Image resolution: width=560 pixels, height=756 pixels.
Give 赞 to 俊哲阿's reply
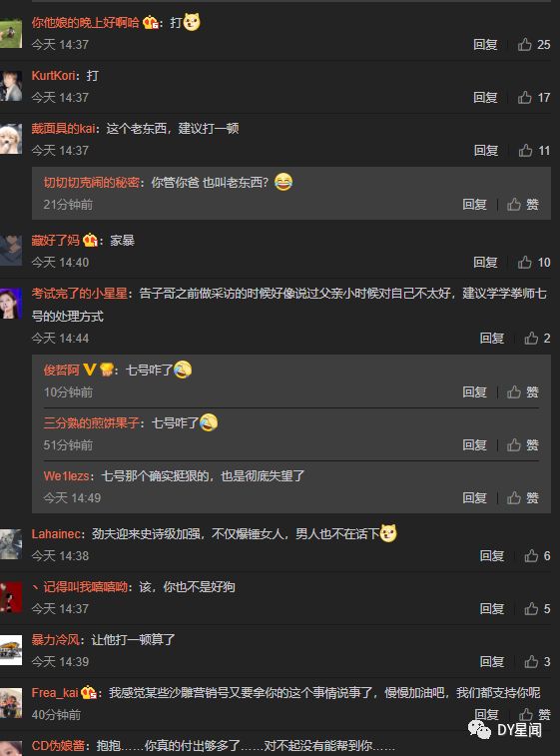click(x=522, y=392)
